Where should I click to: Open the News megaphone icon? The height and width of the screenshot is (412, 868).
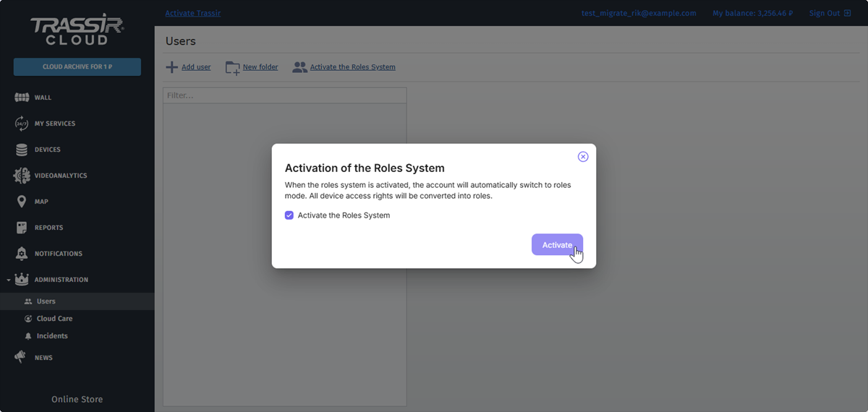[22, 357]
